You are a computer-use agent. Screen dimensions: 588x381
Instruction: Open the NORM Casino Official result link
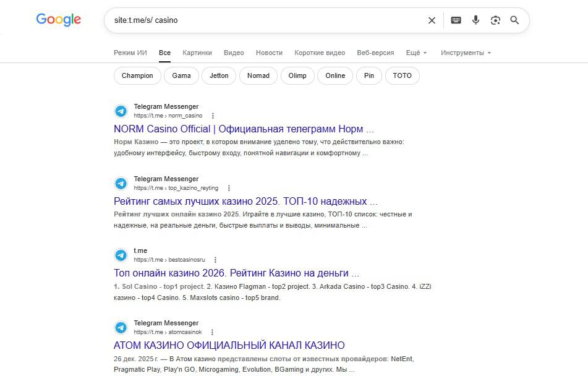click(244, 129)
